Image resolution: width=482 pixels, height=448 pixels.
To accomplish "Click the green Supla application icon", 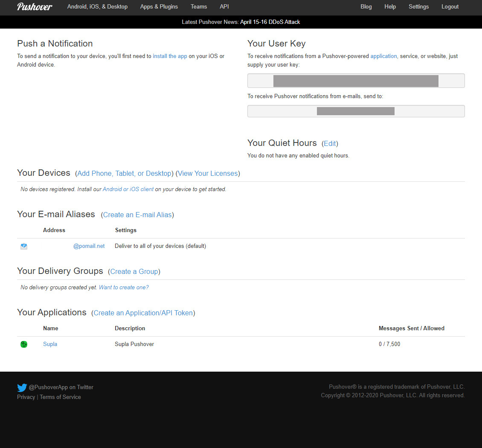I will point(23,344).
